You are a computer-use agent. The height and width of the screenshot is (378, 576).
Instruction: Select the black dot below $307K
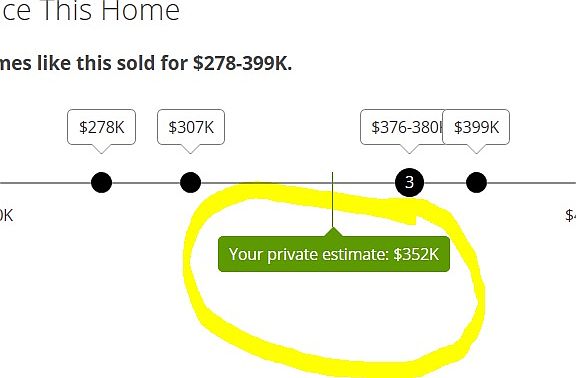[191, 182]
